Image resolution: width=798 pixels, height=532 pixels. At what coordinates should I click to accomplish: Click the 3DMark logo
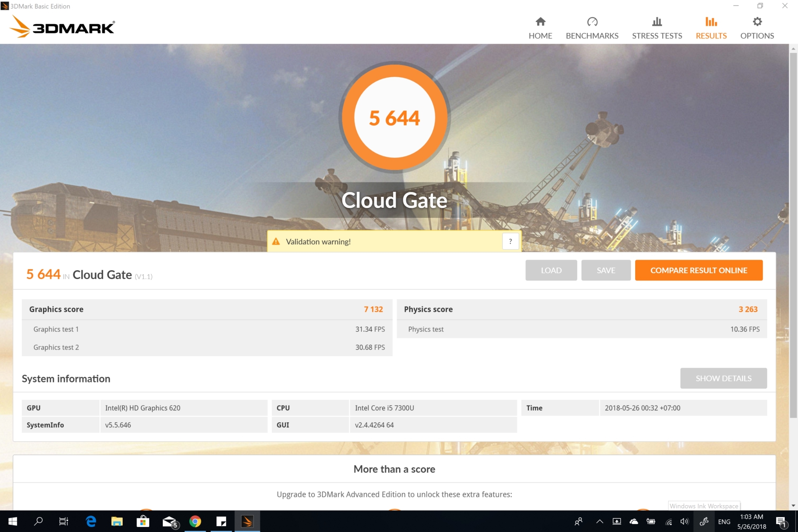pos(62,27)
